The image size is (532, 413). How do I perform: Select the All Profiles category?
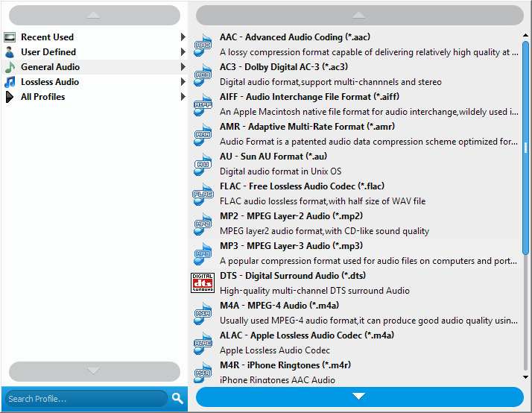pyautogui.click(x=95, y=97)
